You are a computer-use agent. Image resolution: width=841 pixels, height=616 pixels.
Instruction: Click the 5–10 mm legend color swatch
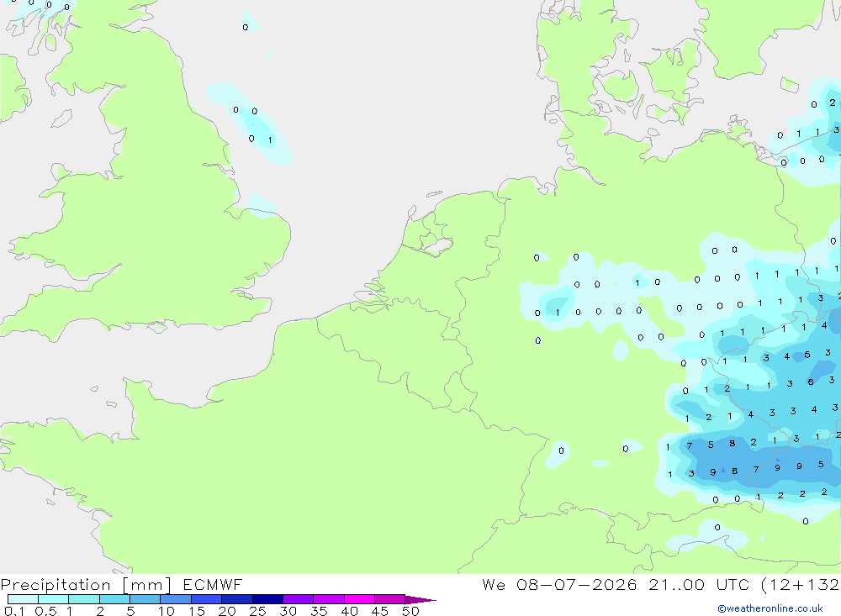tap(145, 599)
